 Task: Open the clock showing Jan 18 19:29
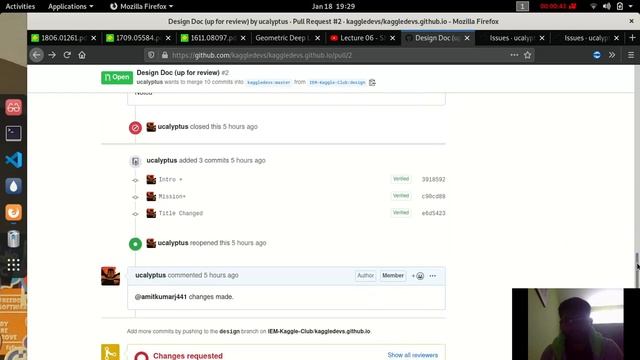coord(333,6)
